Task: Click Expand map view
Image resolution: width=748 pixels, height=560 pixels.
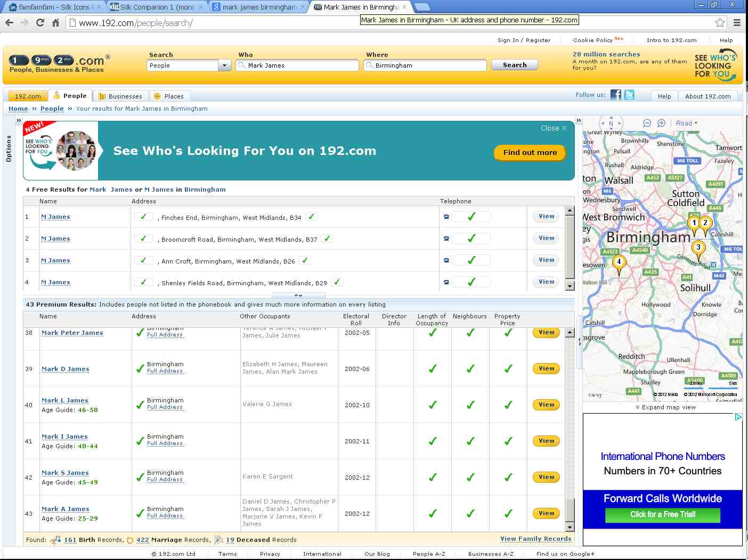Action: (x=665, y=407)
